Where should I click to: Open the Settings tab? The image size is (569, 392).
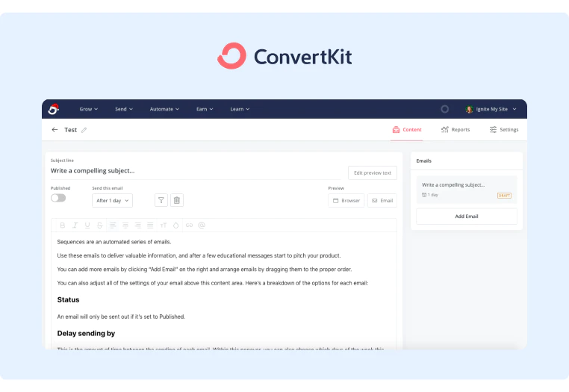(504, 130)
